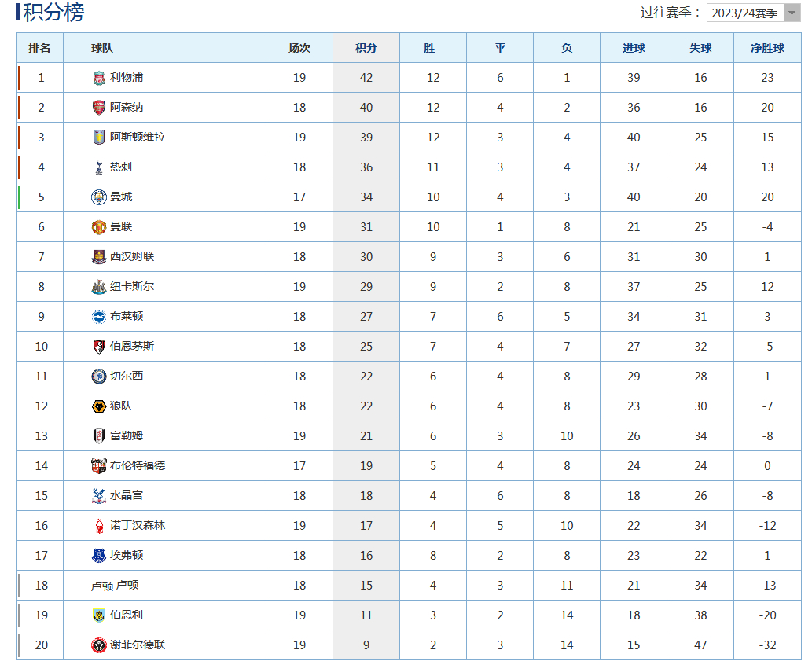Click the 进球 column header
812x665 pixels.
(634, 48)
